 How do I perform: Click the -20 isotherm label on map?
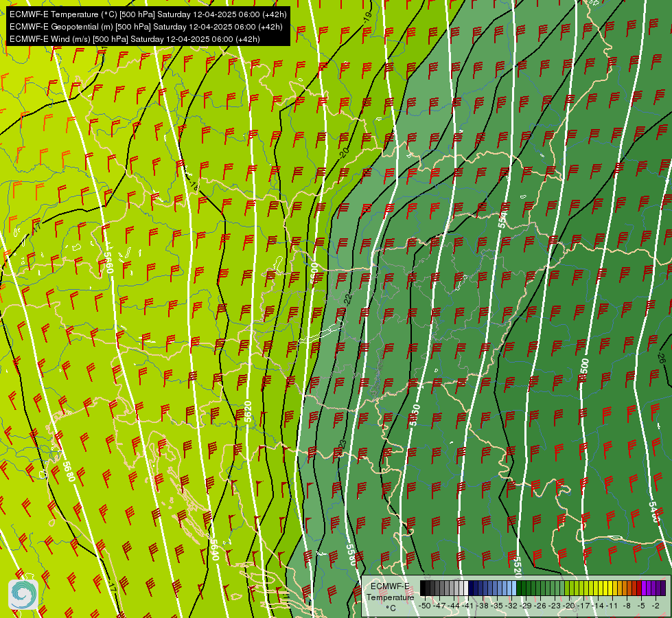point(344,152)
